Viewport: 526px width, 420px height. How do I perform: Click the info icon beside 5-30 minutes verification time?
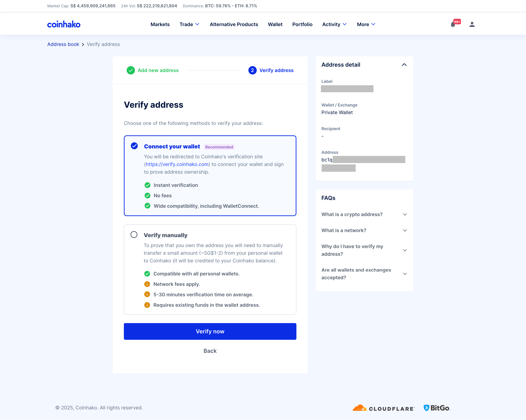(x=147, y=295)
